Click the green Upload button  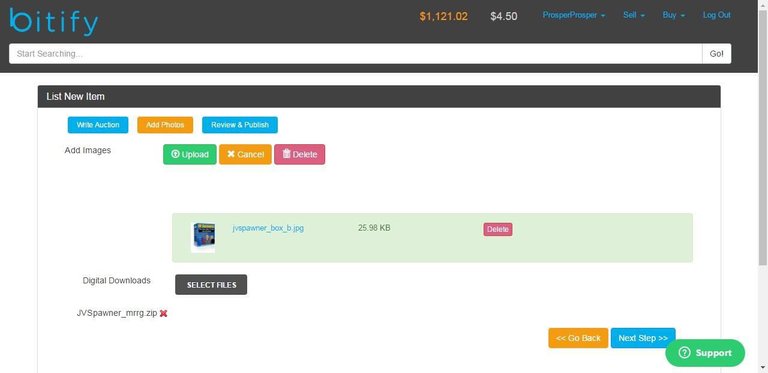pyautogui.click(x=190, y=154)
